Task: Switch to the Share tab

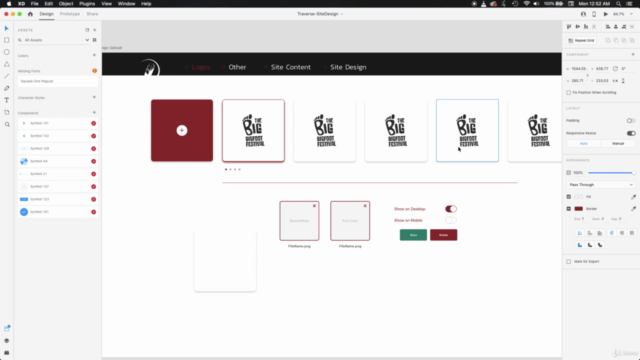Action: click(92, 14)
